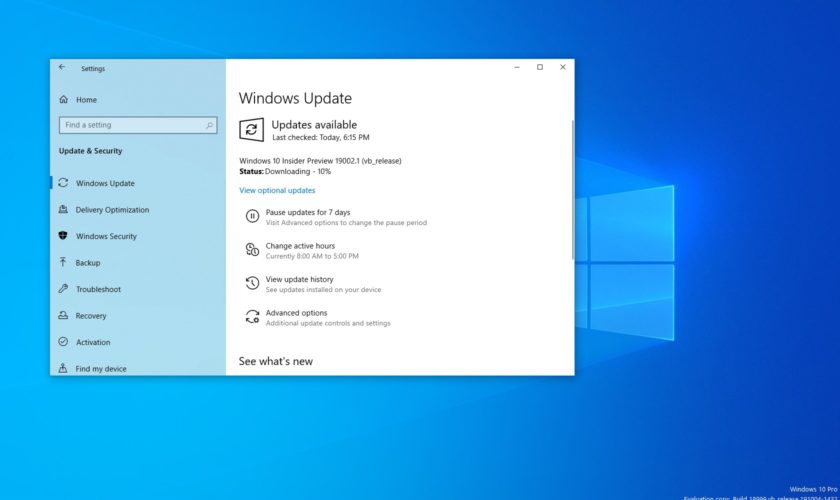
Task: Click the history icon for update history
Action: click(x=252, y=283)
